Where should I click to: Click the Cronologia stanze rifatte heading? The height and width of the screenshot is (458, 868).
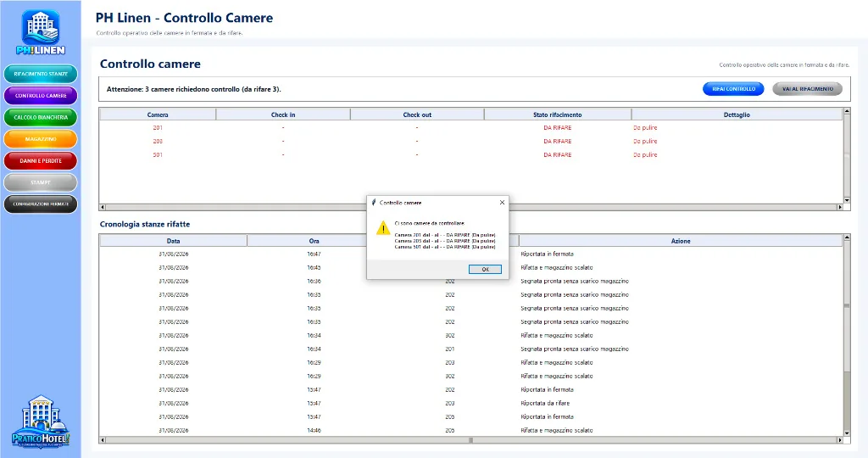144,224
